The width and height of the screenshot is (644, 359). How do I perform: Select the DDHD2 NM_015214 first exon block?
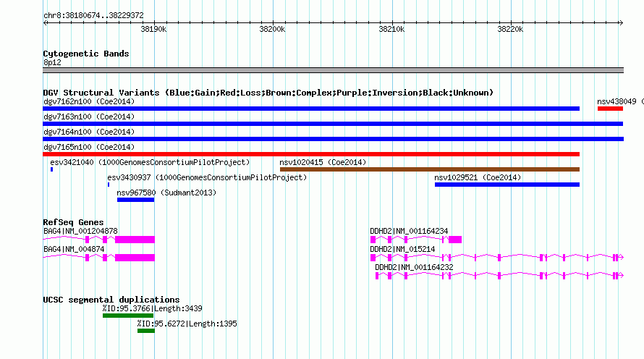click(x=373, y=258)
